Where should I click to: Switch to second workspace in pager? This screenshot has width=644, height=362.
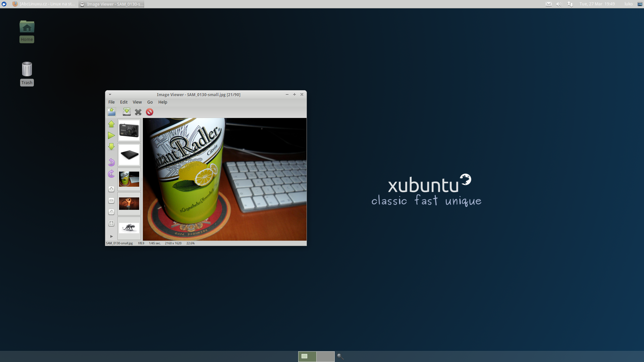(x=325, y=356)
